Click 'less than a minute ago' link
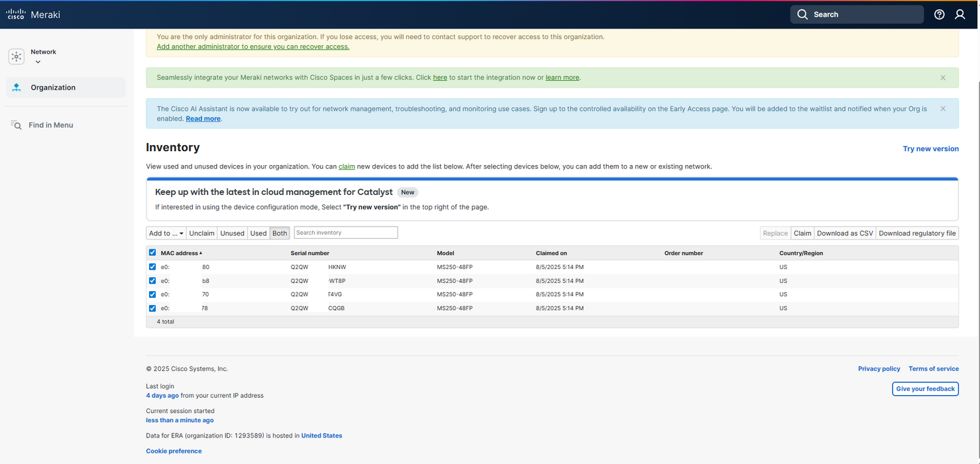 click(x=180, y=420)
